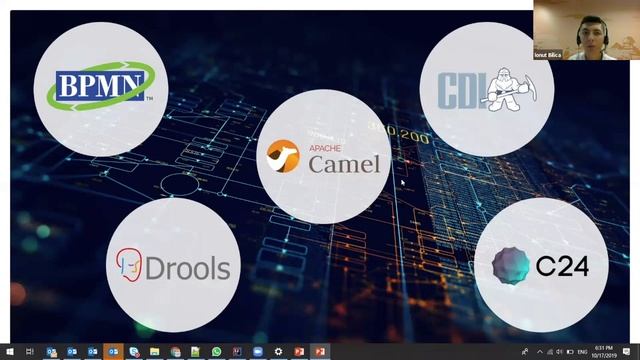Viewport: 640px width, 360px height.
Task: Open the clock showing 6:31 PM
Action: (604, 351)
